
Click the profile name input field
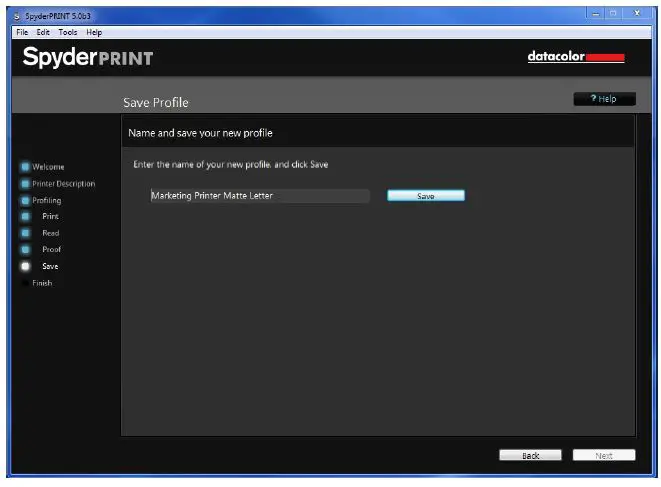[260, 196]
